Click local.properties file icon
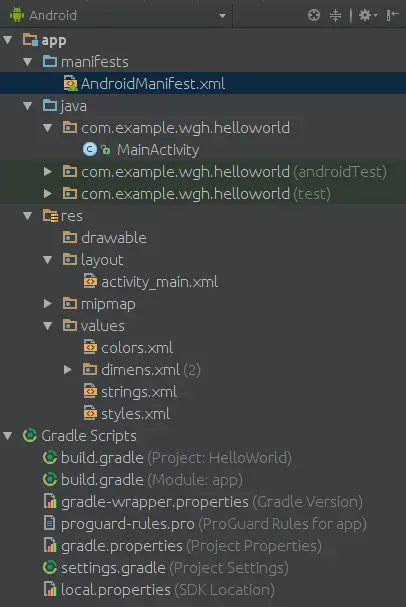Viewport: 406px width, 607px height. pos(50,590)
